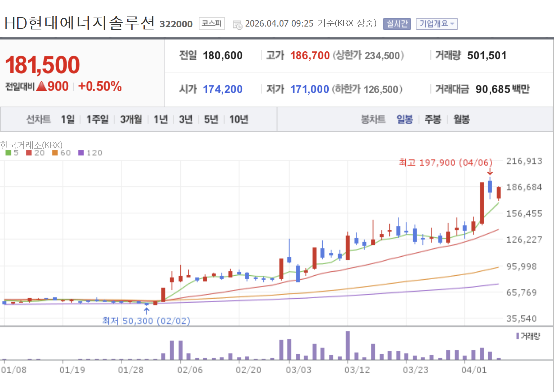Select the 10년 line chart tab

point(239,119)
